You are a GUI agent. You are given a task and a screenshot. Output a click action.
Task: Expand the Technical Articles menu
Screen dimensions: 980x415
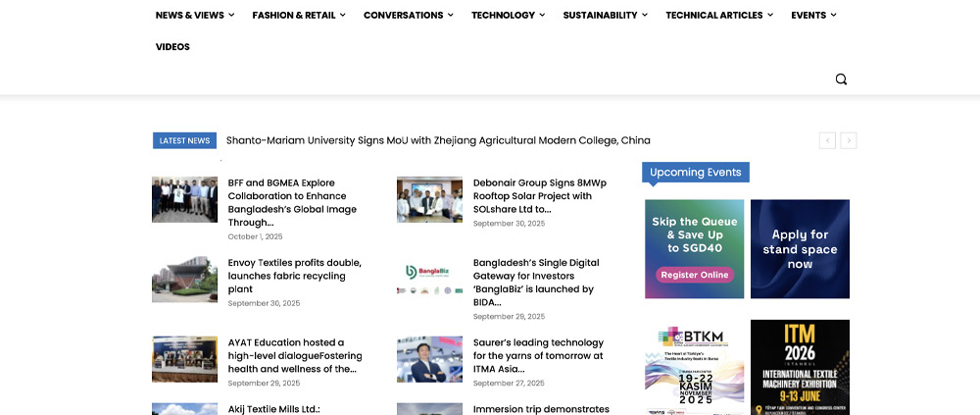(x=718, y=15)
